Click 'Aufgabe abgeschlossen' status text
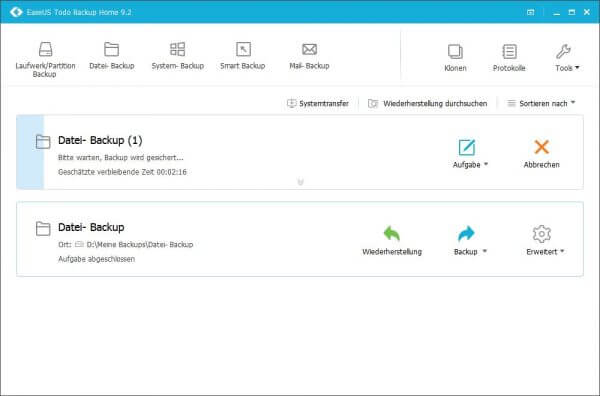600x396 pixels. tap(96, 259)
